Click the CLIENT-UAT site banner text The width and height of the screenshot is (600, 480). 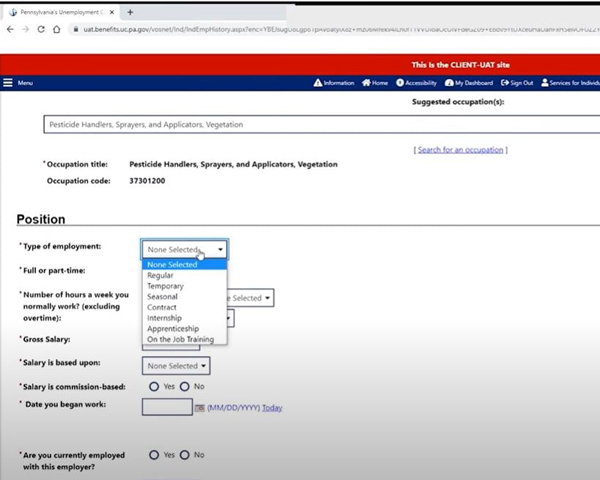click(x=460, y=65)
